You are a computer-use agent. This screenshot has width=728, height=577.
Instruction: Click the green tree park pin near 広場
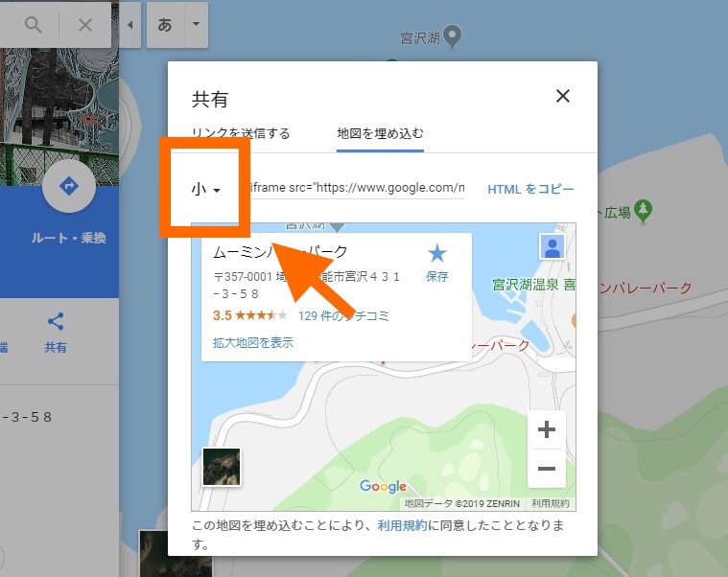[643, 211]
